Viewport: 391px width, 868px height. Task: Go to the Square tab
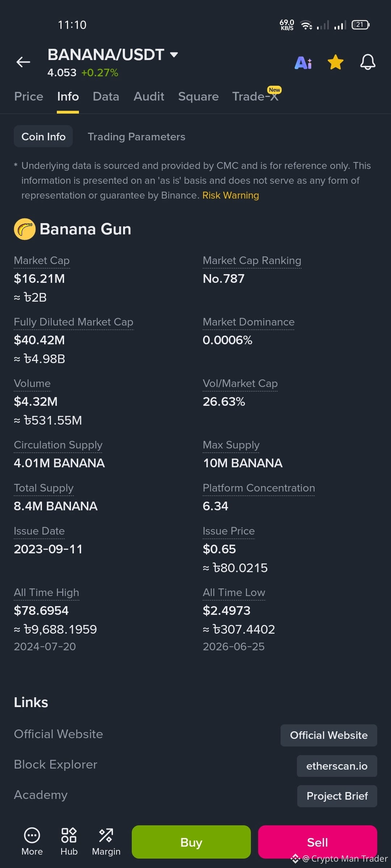pyautogui.click(x=198, y=97)
